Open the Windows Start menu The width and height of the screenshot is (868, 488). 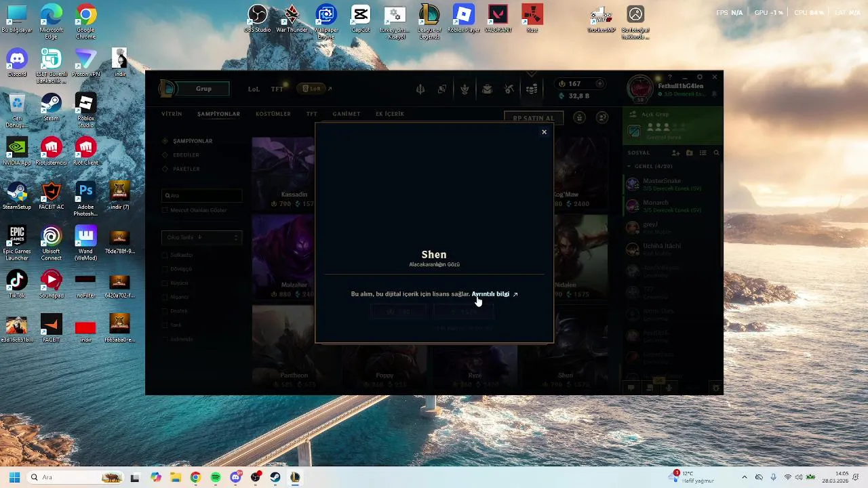14,477
